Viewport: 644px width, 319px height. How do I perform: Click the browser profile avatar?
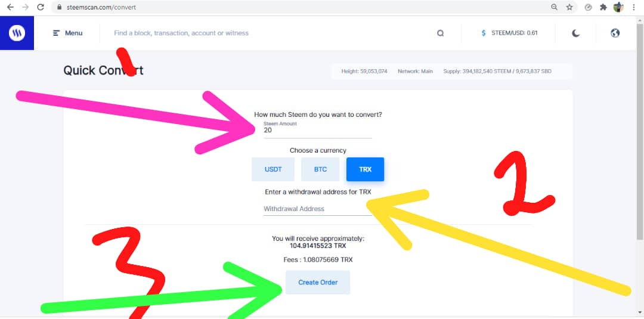point(618,7)
